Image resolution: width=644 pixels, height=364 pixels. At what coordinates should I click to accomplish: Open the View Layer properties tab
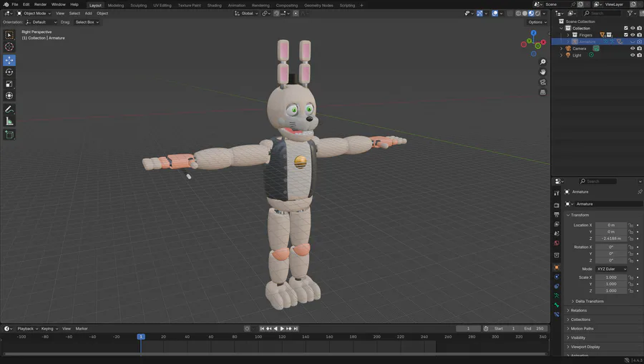[557, 224]
